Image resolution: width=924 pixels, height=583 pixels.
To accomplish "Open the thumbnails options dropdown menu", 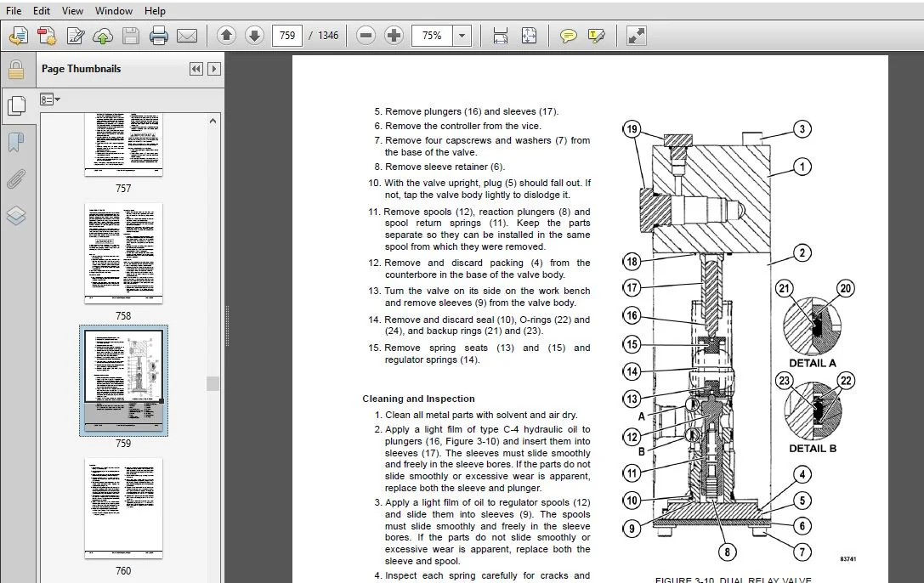I will coord(50,99).
